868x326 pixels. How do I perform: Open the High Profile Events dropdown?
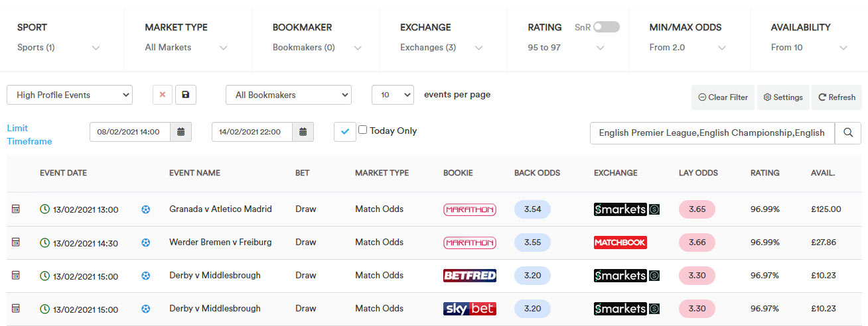coord(70,95)
